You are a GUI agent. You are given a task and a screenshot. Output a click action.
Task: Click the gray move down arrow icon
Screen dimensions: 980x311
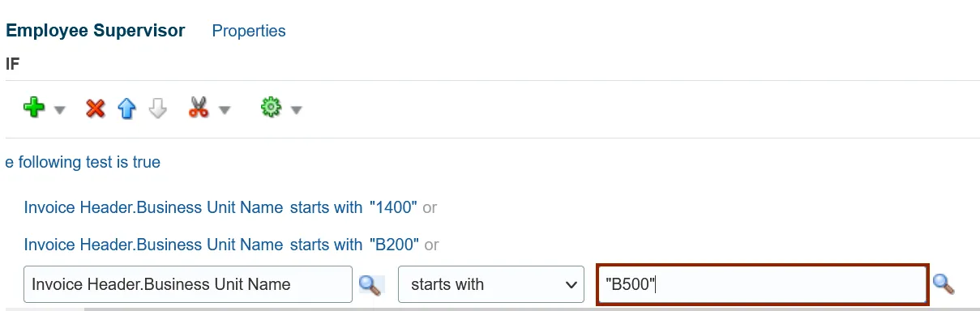(x=158, y=109)
